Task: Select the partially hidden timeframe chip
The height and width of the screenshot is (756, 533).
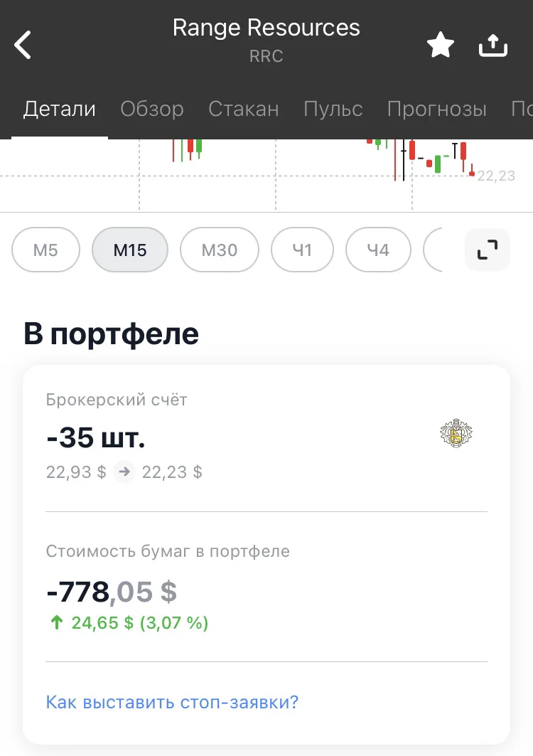Action: click(x=433, y=250)
